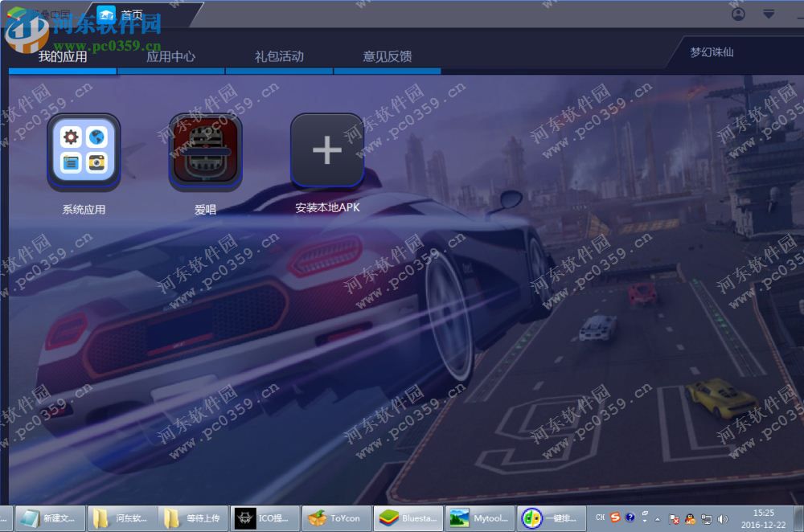
Task: Open the 系统应用 system apps folder
Action: point(84,152)
